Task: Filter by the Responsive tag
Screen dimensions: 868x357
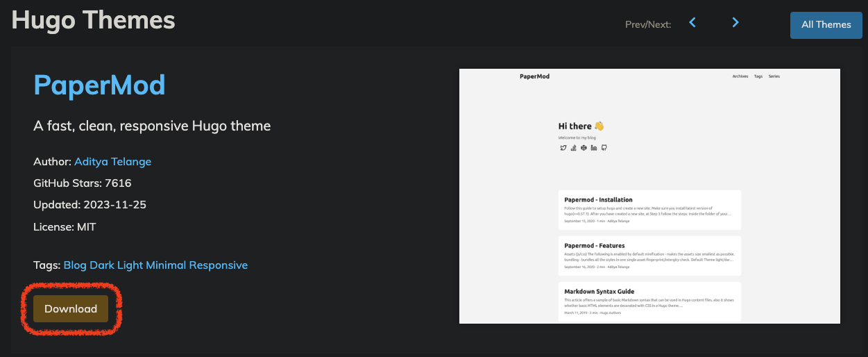Action: (x=219, y=265)
